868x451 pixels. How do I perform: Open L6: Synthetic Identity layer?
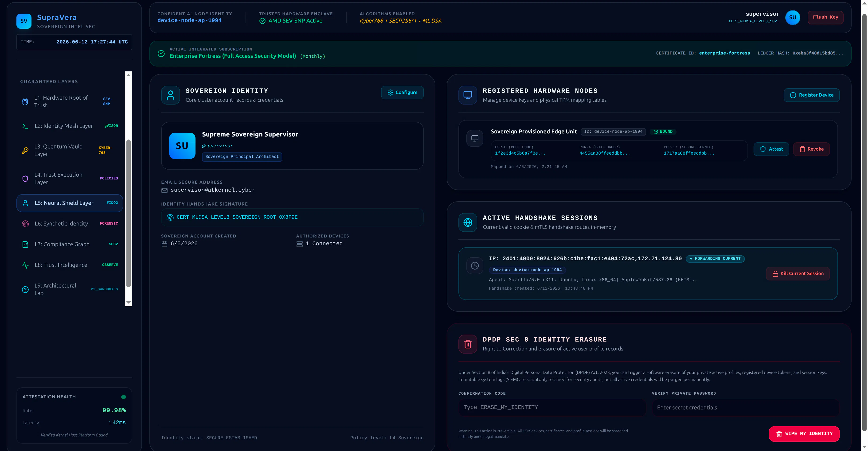click(70, 223)
